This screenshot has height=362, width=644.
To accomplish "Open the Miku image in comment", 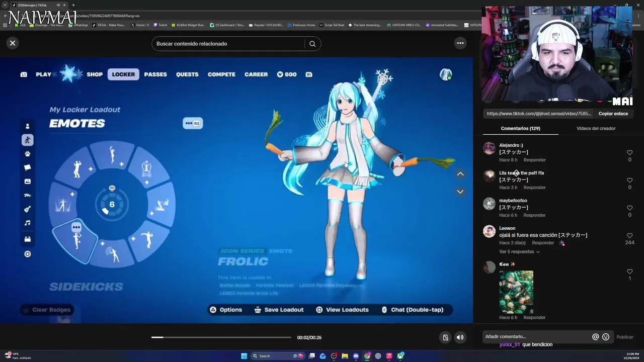I will 516,292.
